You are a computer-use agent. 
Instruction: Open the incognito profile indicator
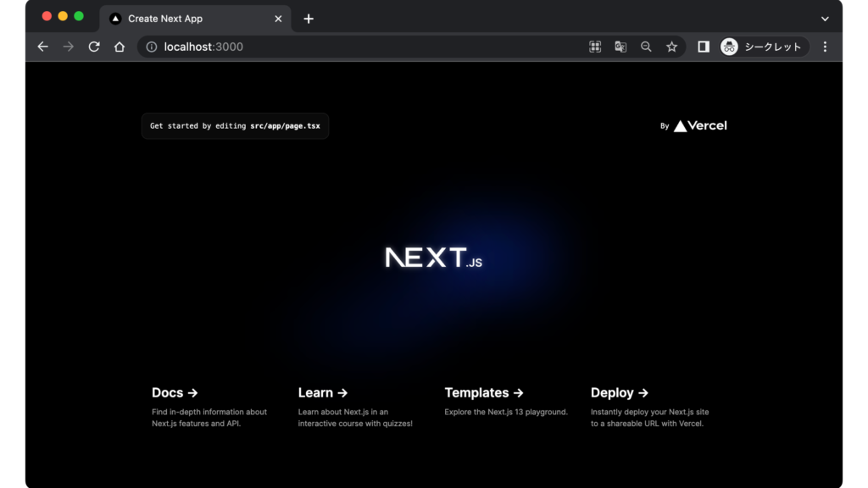[764, 47]
